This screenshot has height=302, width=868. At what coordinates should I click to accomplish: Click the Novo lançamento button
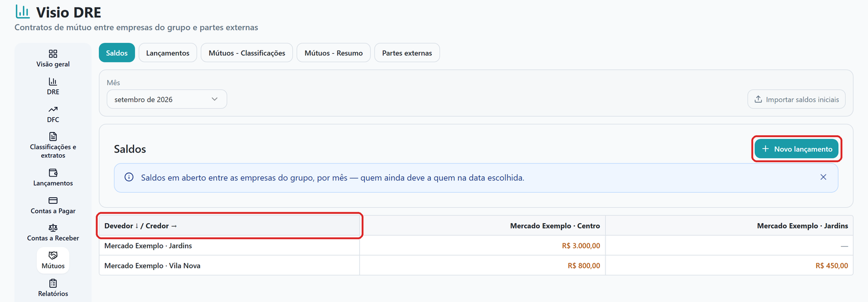click(796, 149)
